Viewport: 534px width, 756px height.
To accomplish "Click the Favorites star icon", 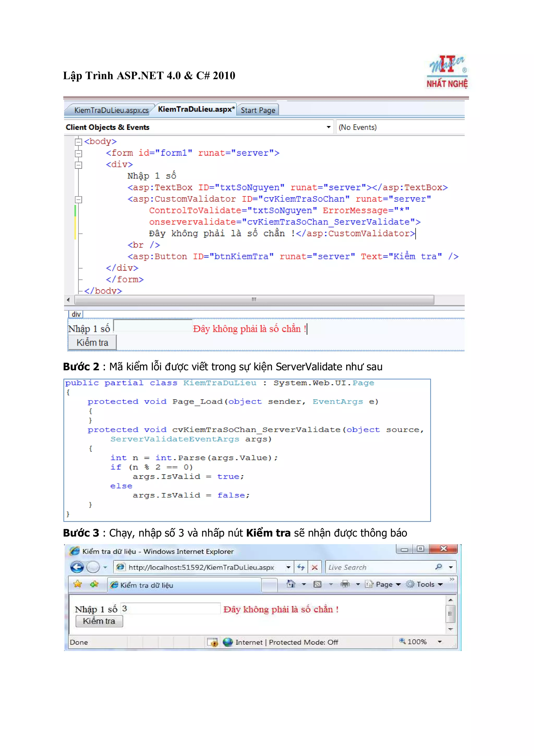I will [78, 584].
